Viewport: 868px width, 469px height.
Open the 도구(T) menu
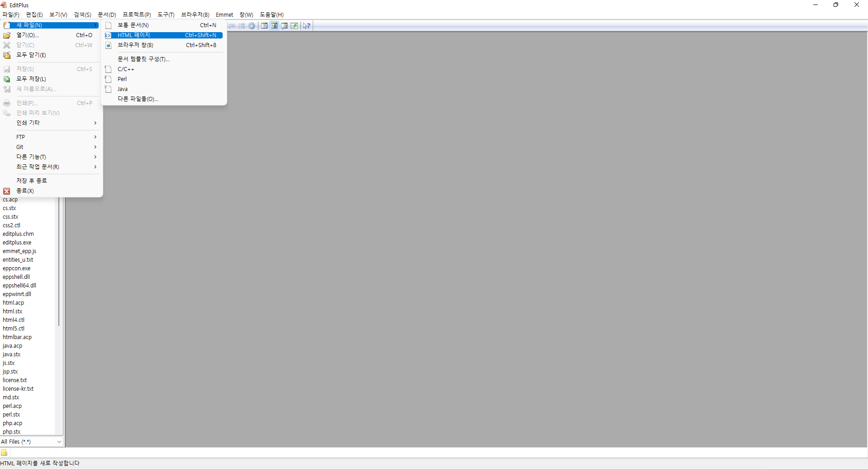pyautogui.click(x=166, y=15)
